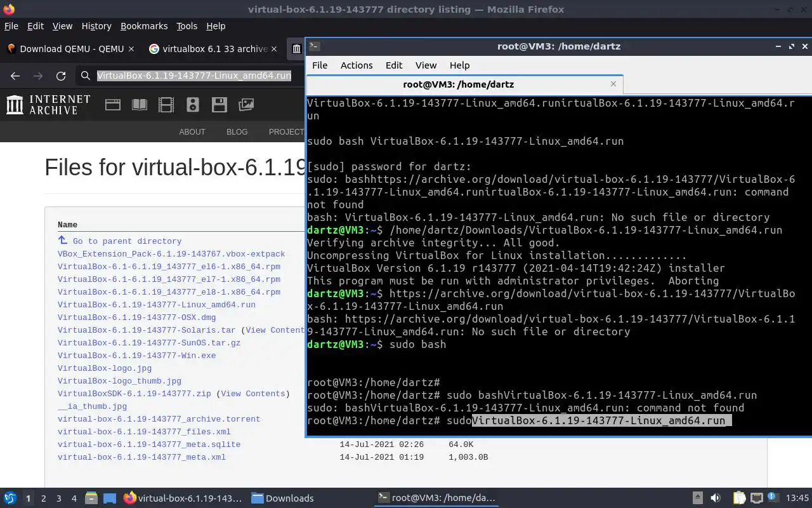This screenshot has height=508, width=812.
Task: Download the el8 x86_64 rpm file
Action: (x=169, y=292)
